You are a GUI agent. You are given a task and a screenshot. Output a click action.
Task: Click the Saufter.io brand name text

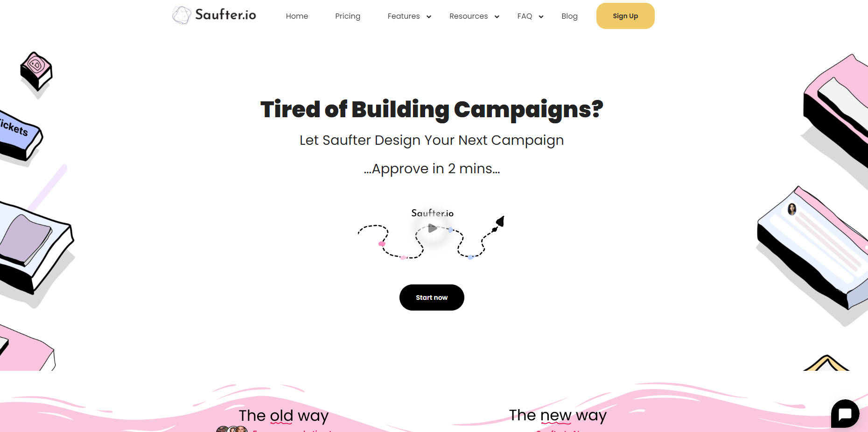[x=225, y=15]
